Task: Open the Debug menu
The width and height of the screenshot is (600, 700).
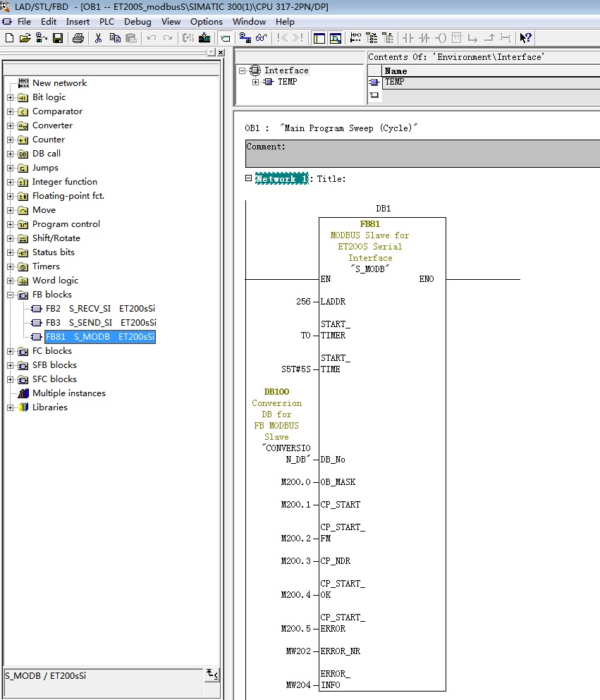Action: click(x=137, y=22)
